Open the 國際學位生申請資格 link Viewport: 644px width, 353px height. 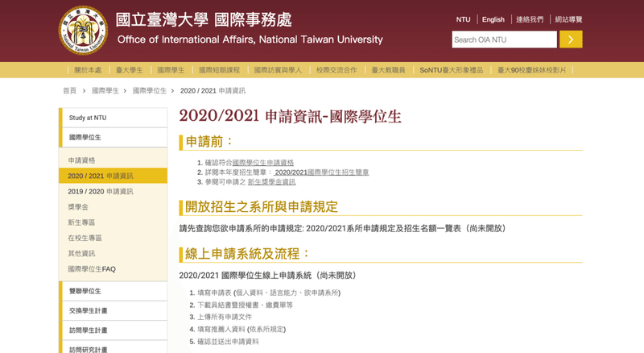263,163
